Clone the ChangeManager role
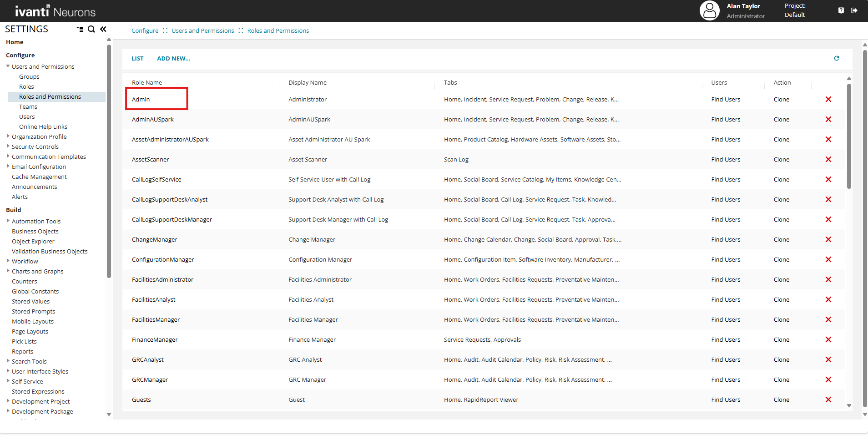This screenshot has height=435, width=868. [x=781, y=239]
